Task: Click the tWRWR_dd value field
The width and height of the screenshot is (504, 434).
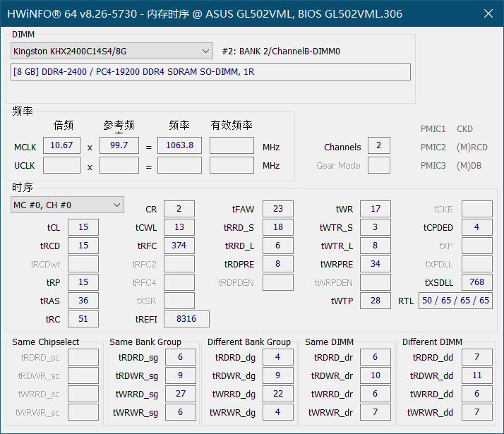Action: point(477,412)
